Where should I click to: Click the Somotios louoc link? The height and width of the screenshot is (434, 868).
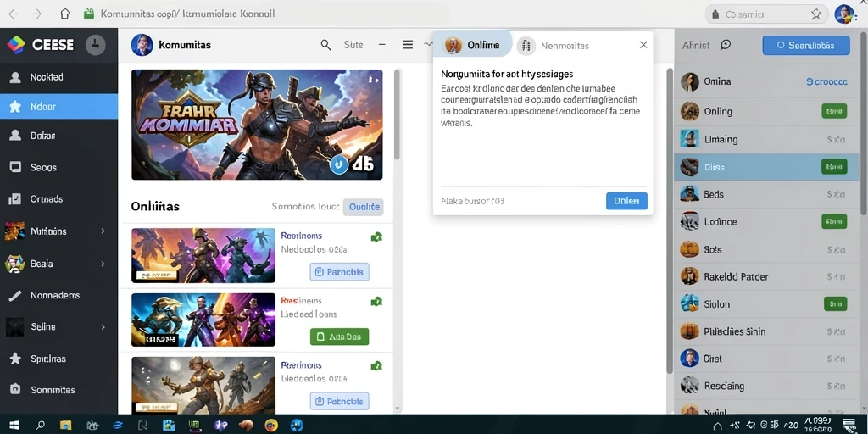305,207
